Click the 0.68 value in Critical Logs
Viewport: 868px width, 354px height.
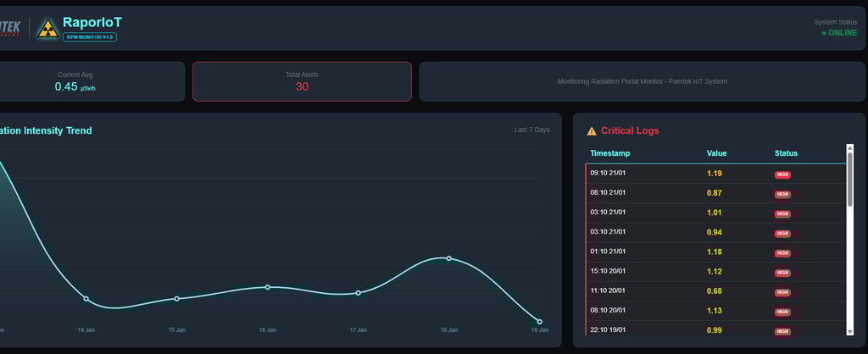tap(714, 291)
